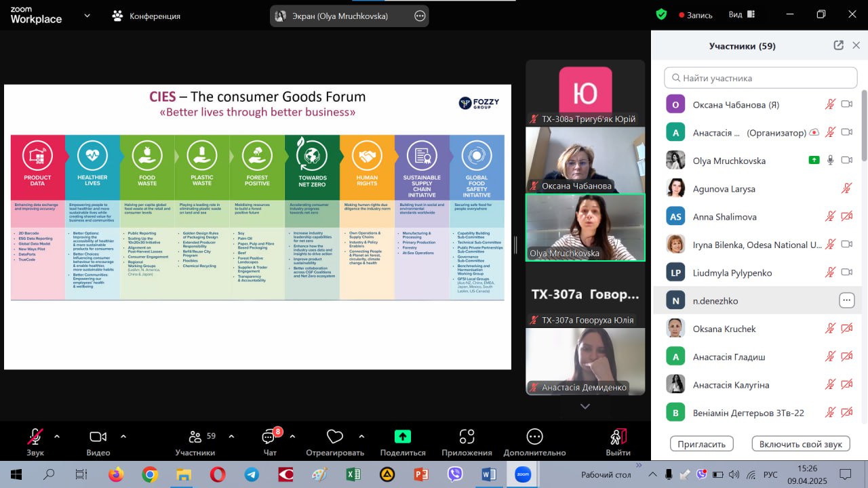
Task: Select Оксана Чабанова's video tile
Action: [585, 160]
